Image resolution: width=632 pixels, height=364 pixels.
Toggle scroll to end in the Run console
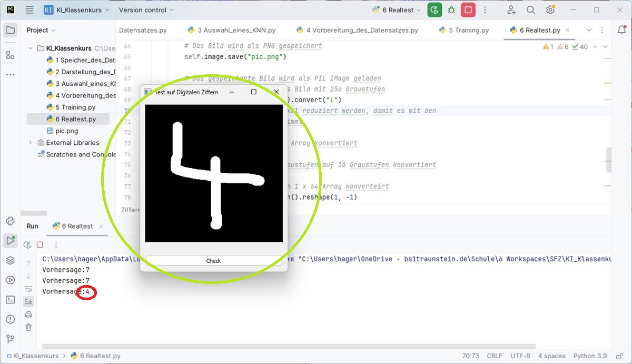coord(28,302)
